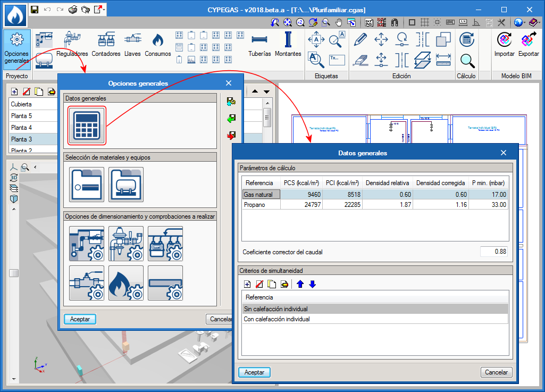The image size is (545, 392).
Task: Delete the selected simultaneity criterion
Action: (x=259, y=284)
